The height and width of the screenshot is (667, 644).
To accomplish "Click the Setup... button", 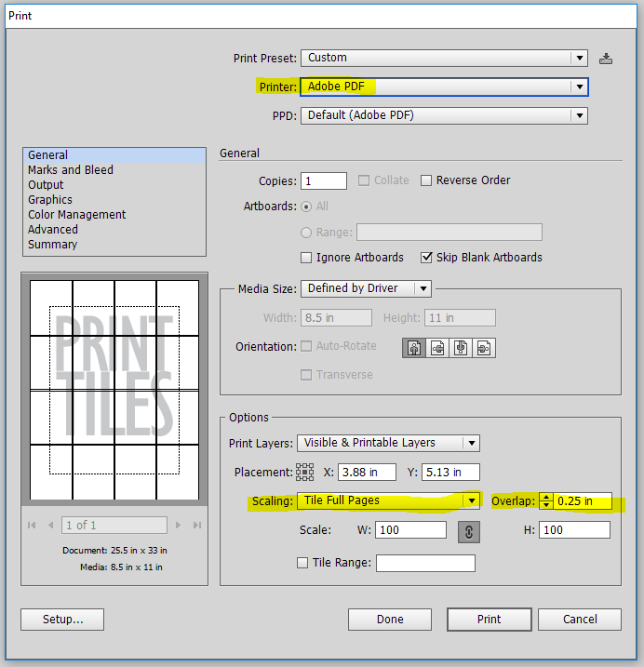I will [x=62, y=620].
